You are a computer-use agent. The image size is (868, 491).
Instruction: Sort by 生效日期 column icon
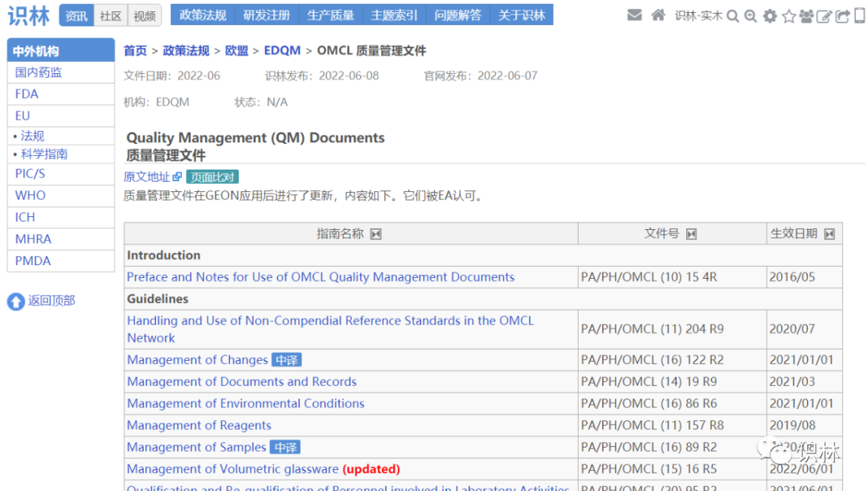[x=829, y=234]
